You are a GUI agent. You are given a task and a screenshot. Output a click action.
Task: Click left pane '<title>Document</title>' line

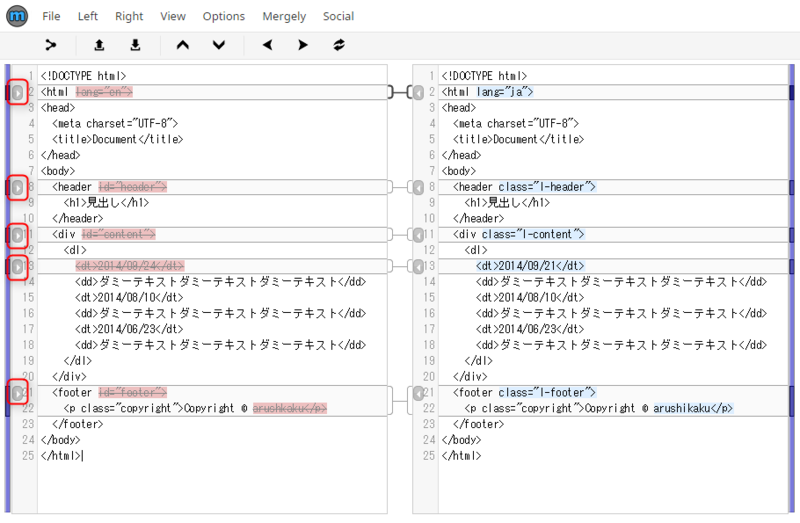tap(117, 139)
